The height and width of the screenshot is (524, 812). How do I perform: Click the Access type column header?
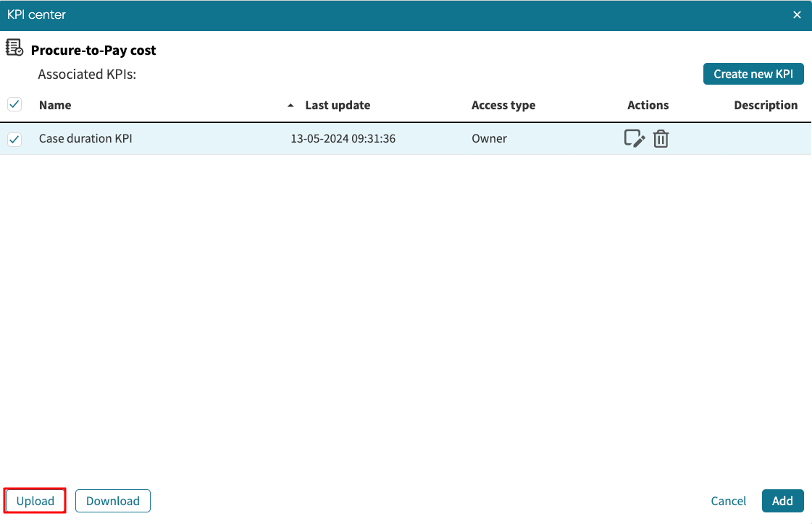[x=503, y=106]
